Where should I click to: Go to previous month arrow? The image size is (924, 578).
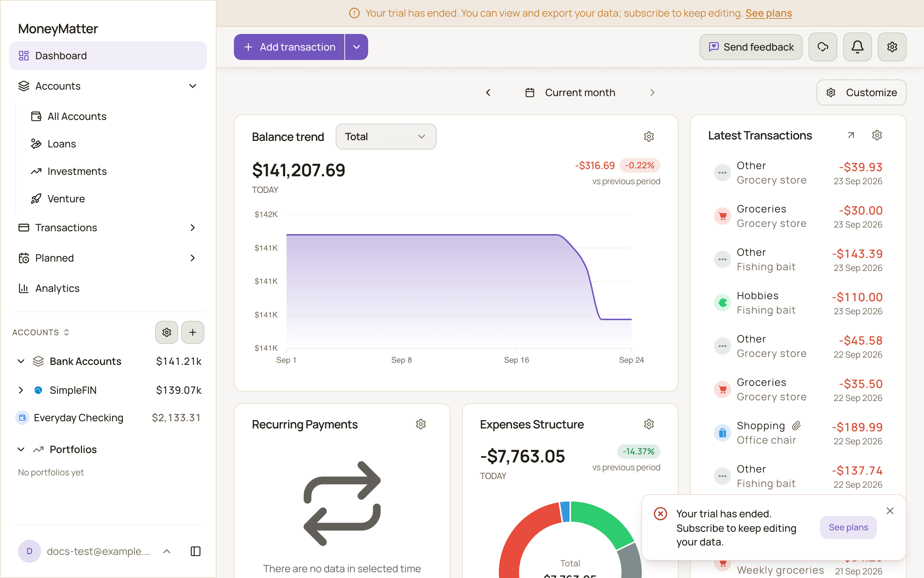tap(488, 92)
